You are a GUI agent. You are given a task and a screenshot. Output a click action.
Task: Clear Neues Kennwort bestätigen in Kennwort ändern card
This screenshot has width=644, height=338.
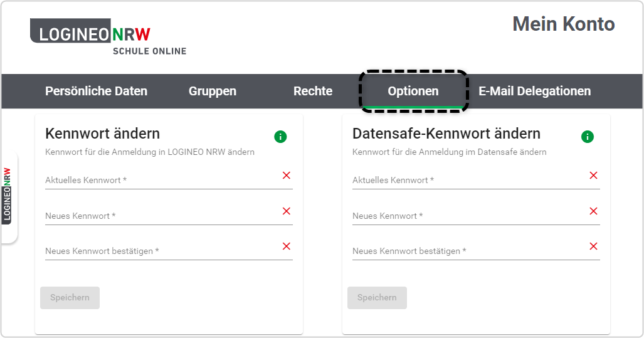tap(287, 246)
